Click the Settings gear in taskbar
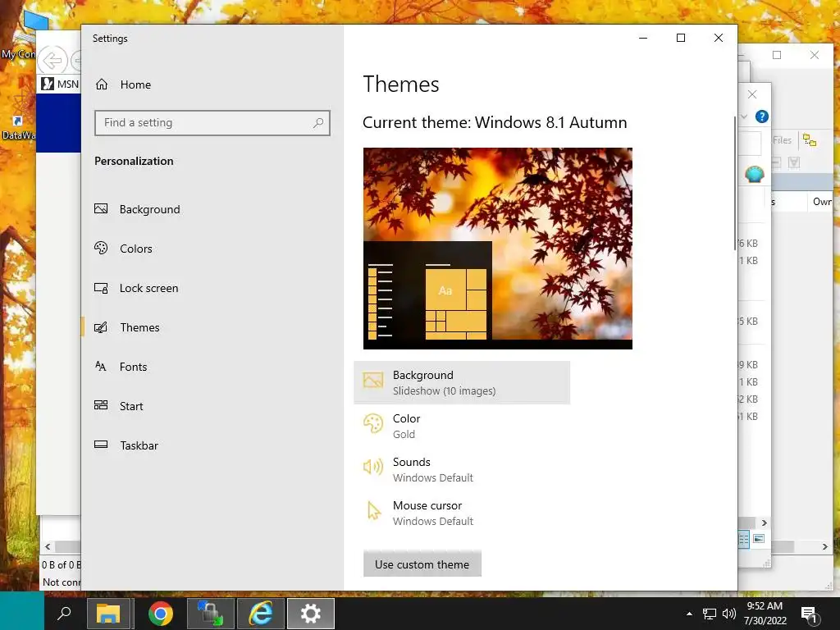The width and height of the screenshot is (840, 630). coord(311,613)
